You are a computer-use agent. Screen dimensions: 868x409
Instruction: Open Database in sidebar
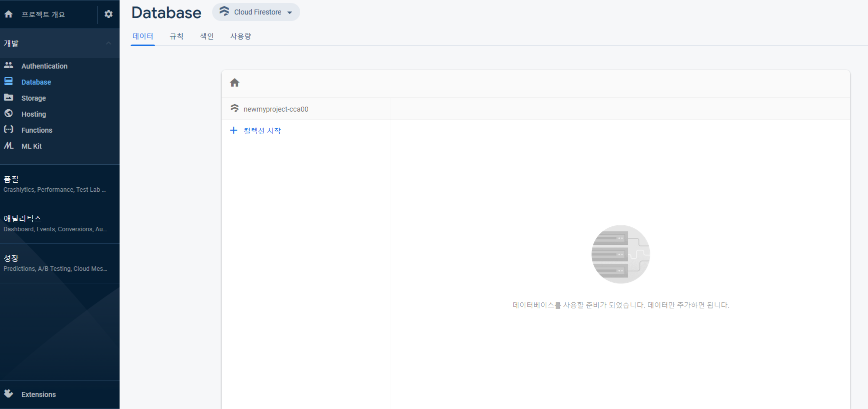tap(36, 82)
